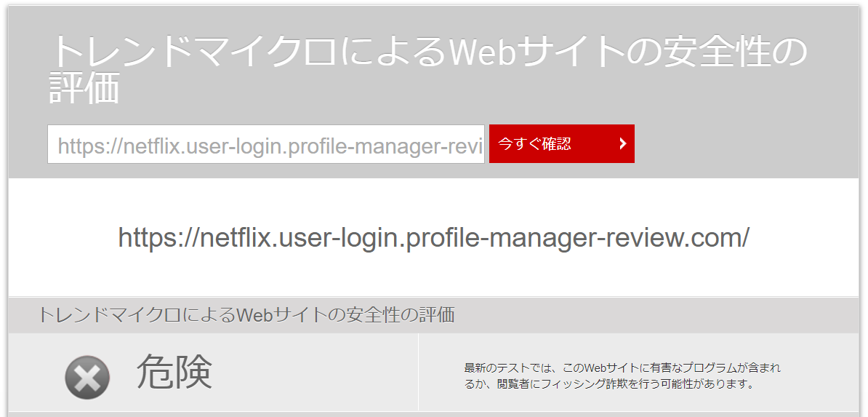Click the URL input field with netflix address

coord(266,144)
